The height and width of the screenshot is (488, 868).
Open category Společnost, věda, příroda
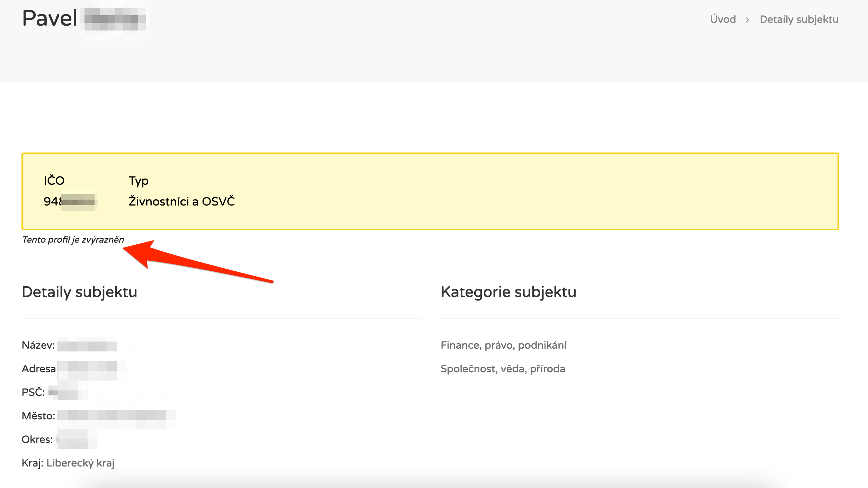tap(503, 369)
